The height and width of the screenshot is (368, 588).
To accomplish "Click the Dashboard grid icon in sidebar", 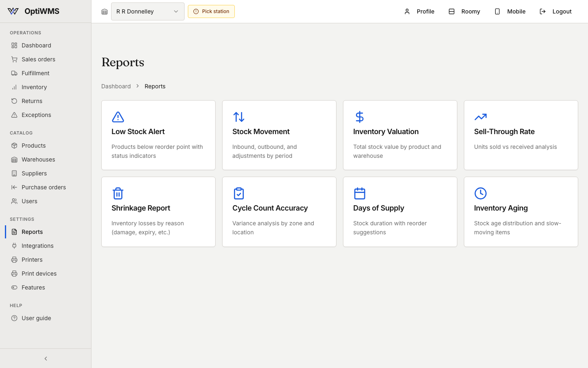I will (14, 45).
